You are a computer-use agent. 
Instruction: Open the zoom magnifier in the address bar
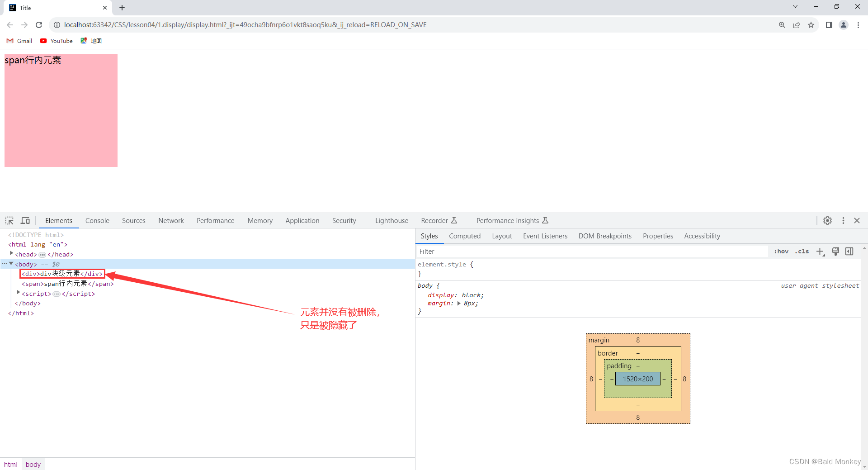(x=782, y=25)
